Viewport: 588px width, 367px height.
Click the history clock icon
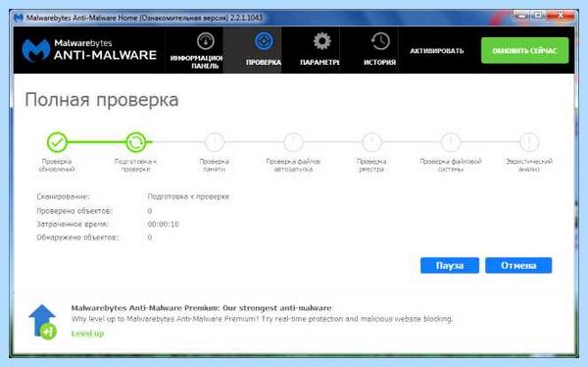380,41
